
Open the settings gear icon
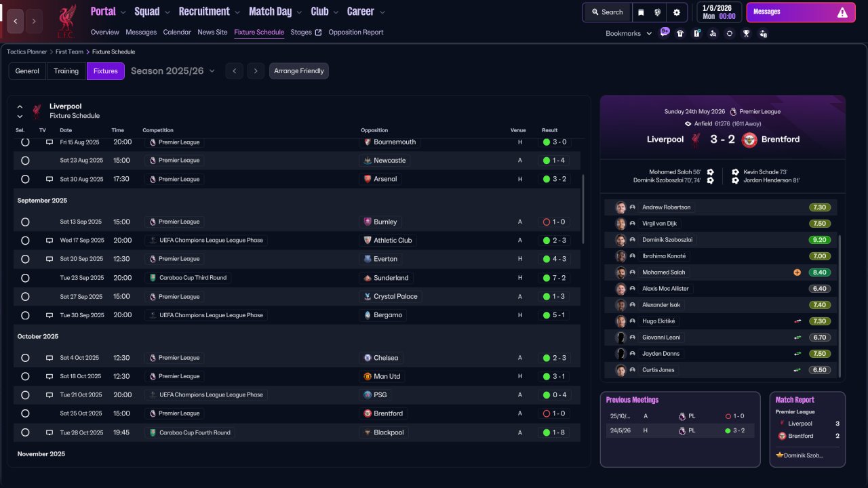click(676, 12)
